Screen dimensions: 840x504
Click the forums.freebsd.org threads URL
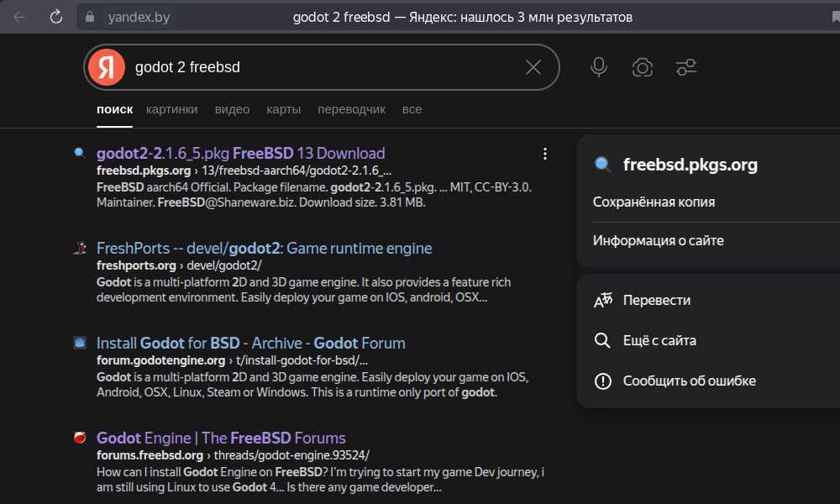[x=233, y=454]
